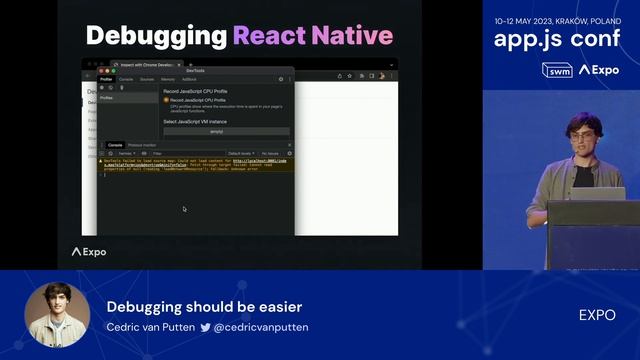Open the Chrome extensions icon
This screenshot has height=360, width=640.
click(x=362, y=76)
